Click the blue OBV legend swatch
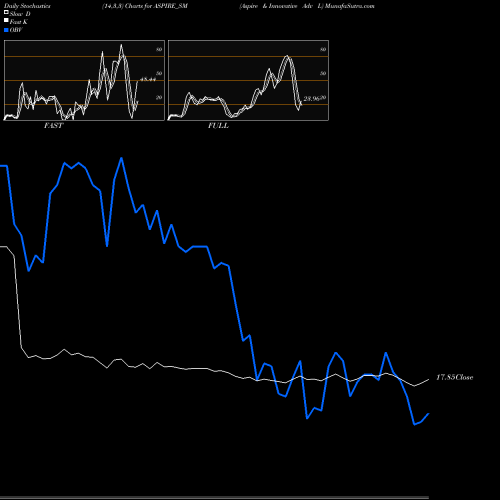500x500 pixels. coord(6,30)
